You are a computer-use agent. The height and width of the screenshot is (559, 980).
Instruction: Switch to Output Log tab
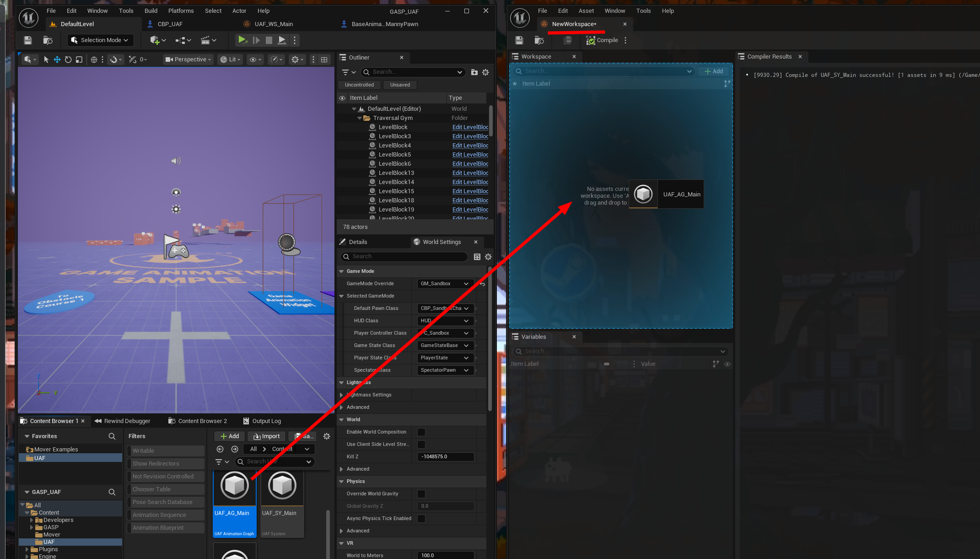point(262,421)
